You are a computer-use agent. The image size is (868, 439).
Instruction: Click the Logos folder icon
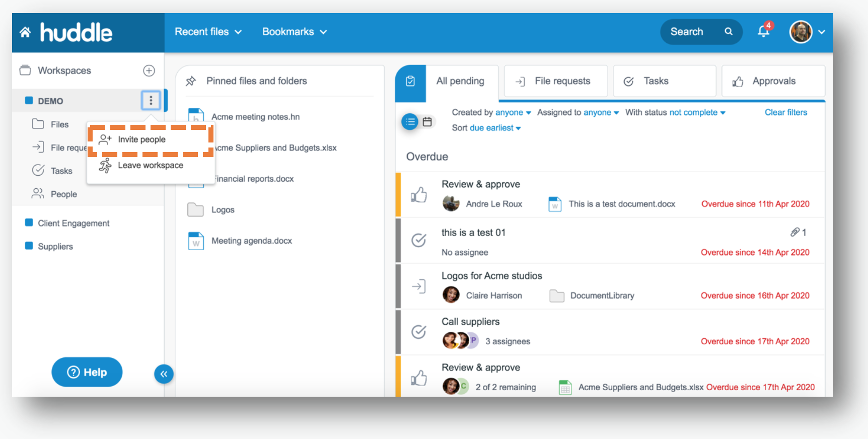tap(195, 209)
